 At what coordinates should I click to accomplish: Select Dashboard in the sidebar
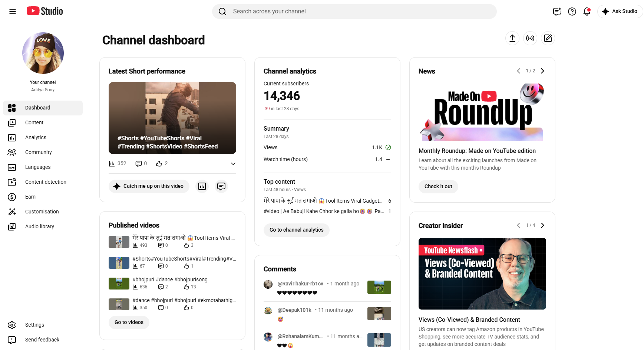[43, 108]
